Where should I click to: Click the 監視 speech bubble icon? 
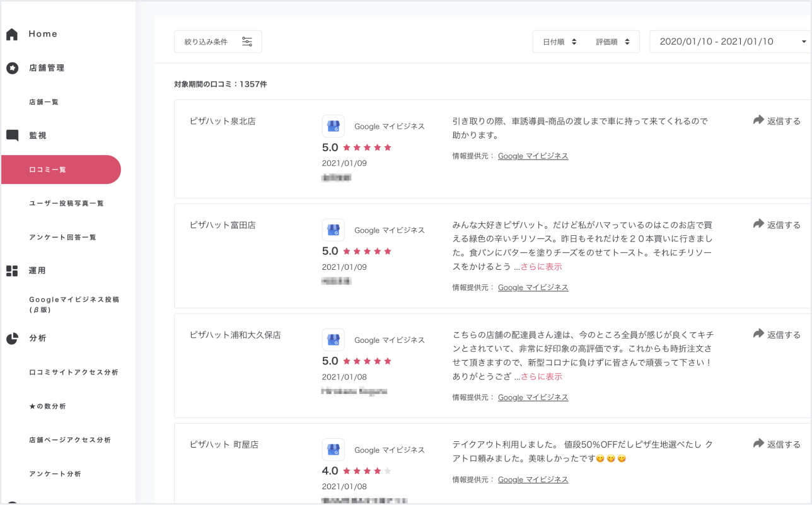pyautogui.click(x=12, y=136)
